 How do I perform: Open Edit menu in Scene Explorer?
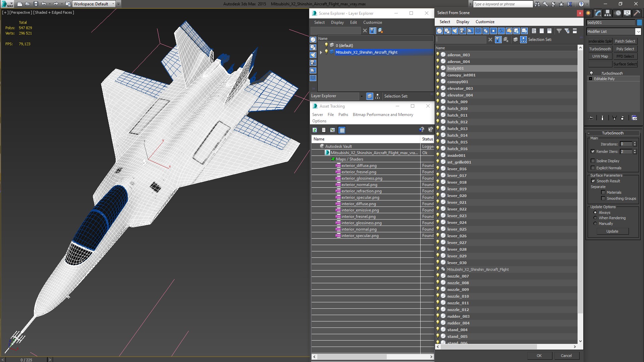click(x=353, y=22)
